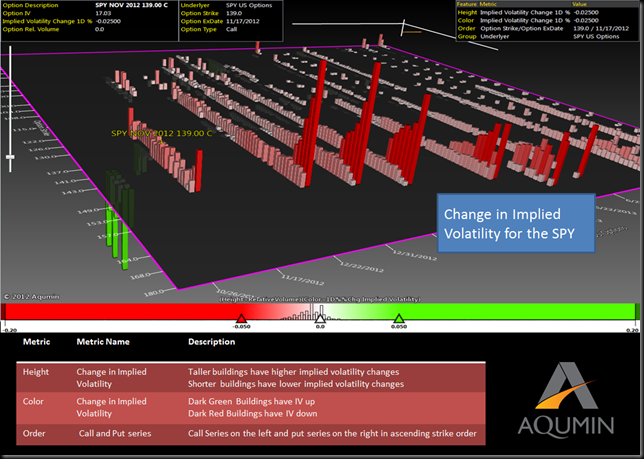Click the 149.0 strike axis label
The width and height of the screenshot is (644, 459).
(87, 211)
